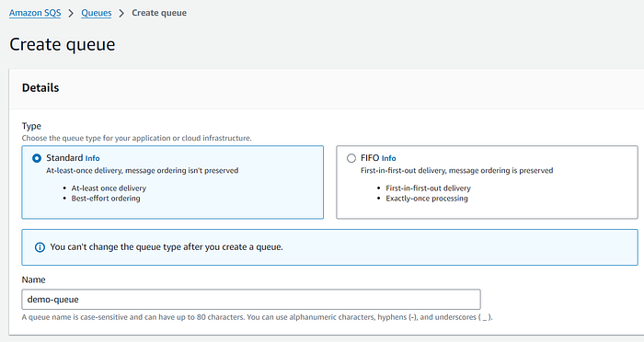Select the Standard queue type radio button

click(x=37, y=158)
